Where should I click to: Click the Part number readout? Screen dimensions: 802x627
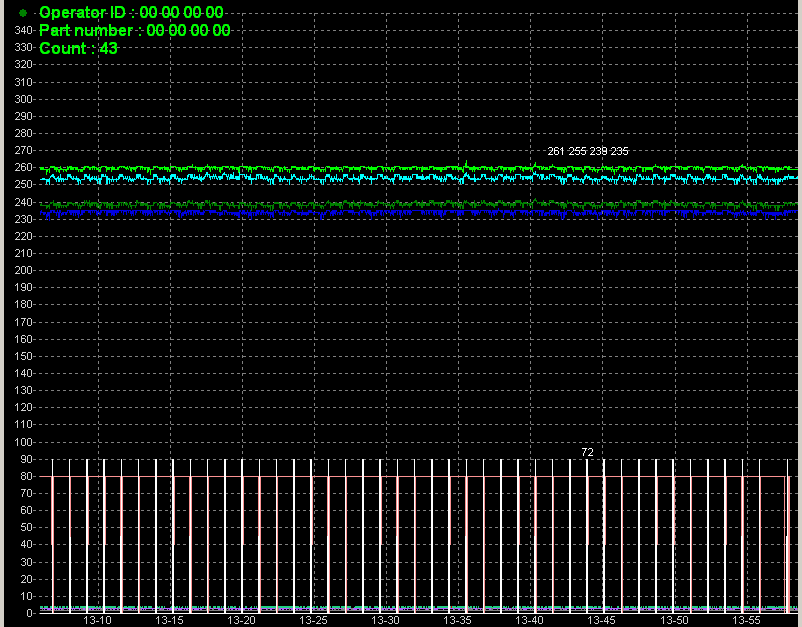coord(135,30)
